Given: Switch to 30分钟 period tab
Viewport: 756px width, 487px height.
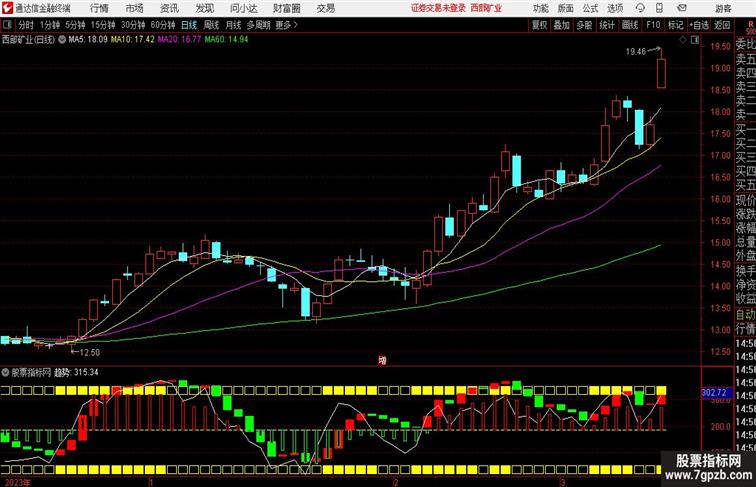Looking at the screenshot, I should 133,25.
